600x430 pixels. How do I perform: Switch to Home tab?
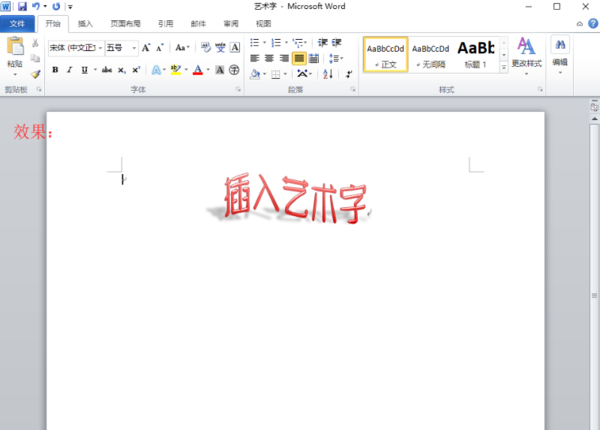[x=53, y=24]
